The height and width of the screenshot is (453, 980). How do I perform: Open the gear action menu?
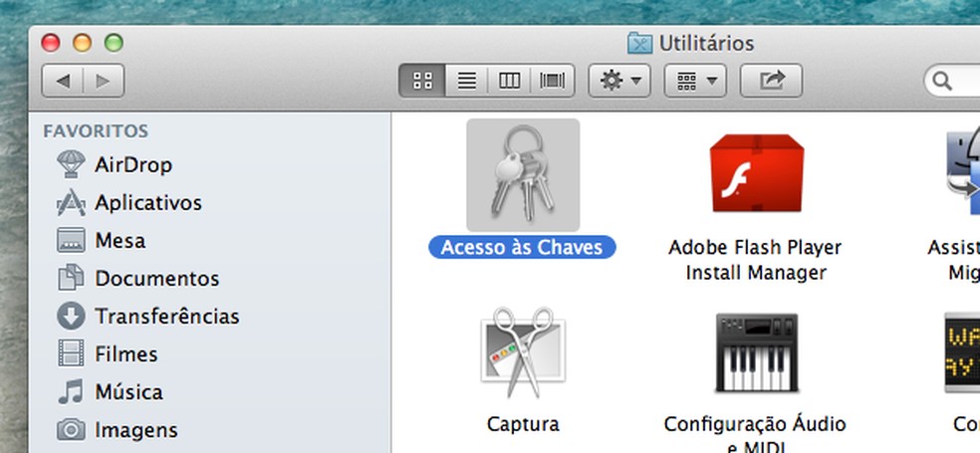[619, 81]
